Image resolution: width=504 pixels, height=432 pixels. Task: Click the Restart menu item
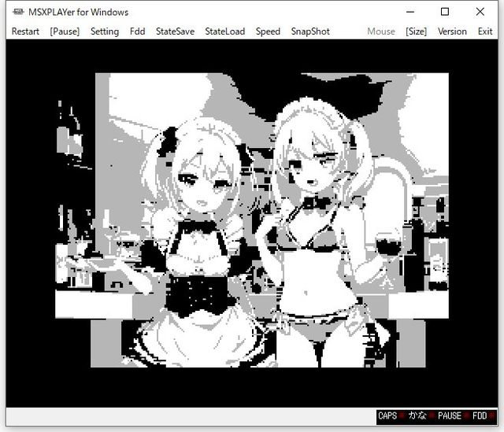pyautogui.click(x=25, y=31)
